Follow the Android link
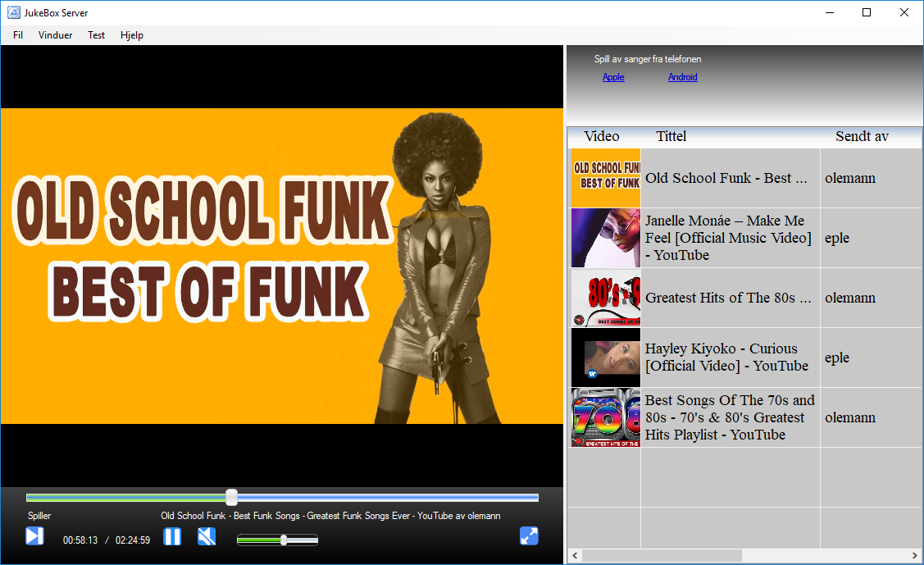This screenshot has height=565, width=924. (x=682, y=77)
